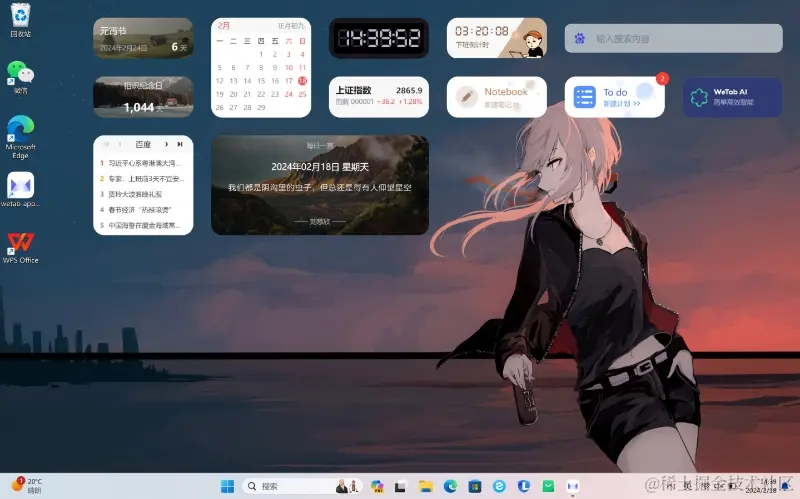Open the Microsoft Edge desktop shortcut
This screenshot has height=499, width=800.
pos(20,137)
